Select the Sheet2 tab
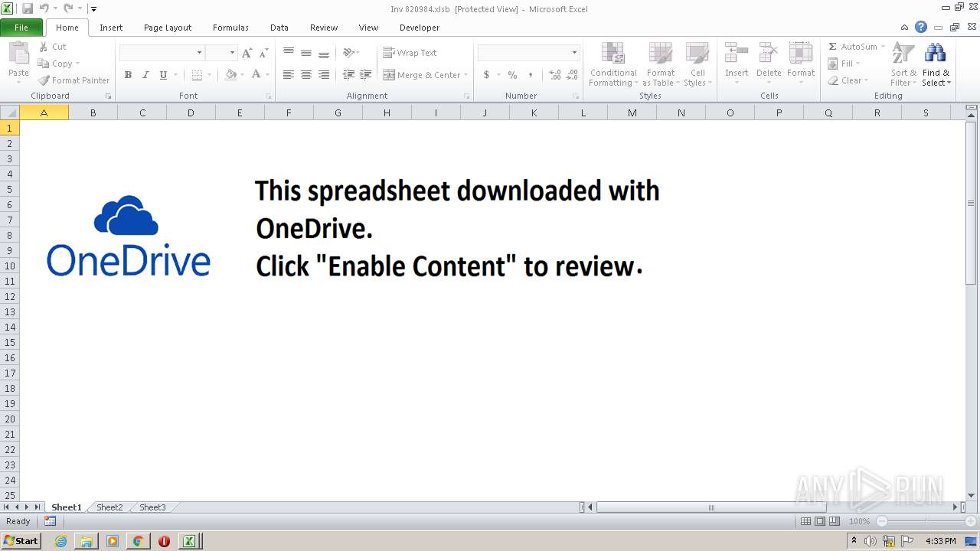Image resolution: width=980 pixels, height=551 pixels. click(x=109, y=507)
